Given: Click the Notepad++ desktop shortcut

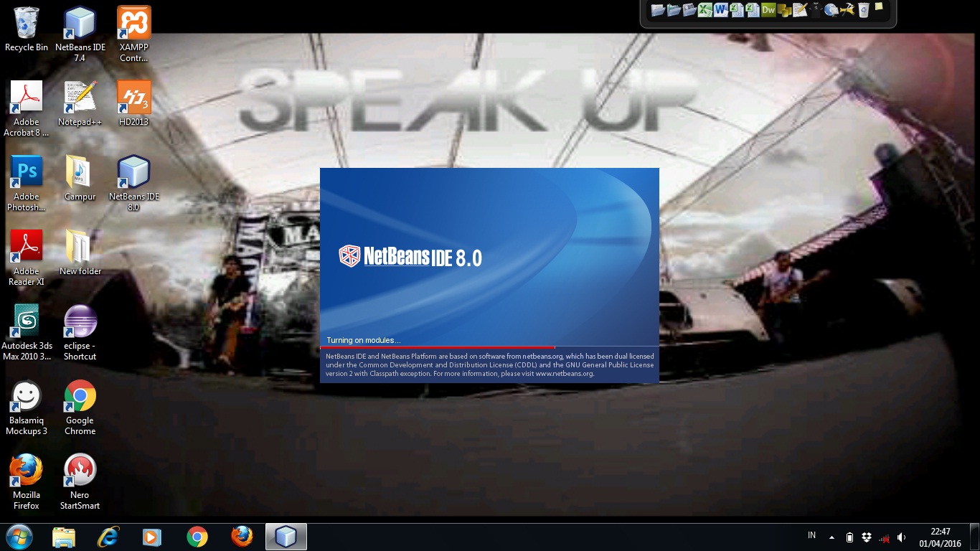Looking at the screenshot, I should [80, 104].
